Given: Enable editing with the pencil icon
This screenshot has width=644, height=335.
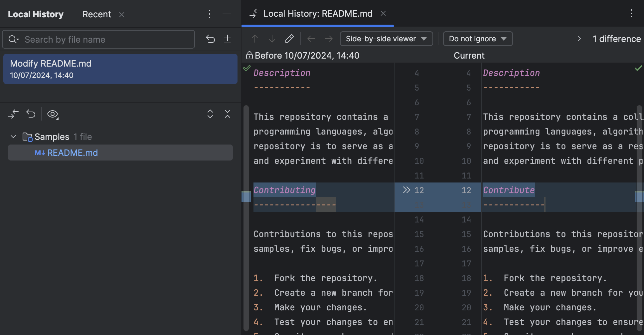Looking at the screenshot, I should (289, 39).
